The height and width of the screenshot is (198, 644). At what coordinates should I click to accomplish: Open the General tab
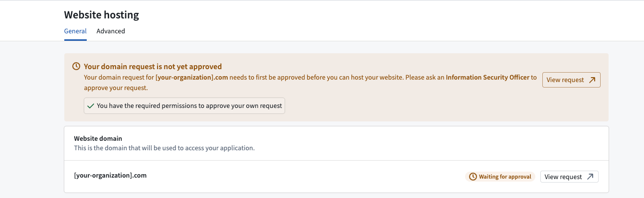tap(75, 31)
